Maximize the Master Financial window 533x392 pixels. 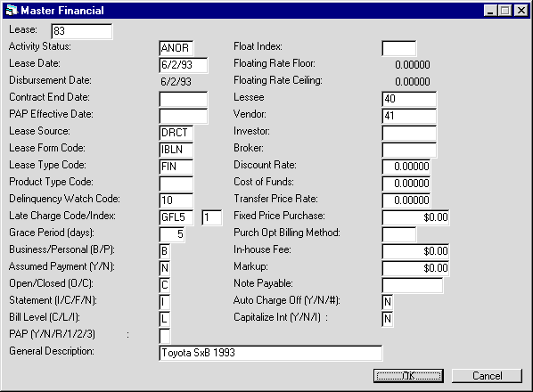[x=505, y=11]
